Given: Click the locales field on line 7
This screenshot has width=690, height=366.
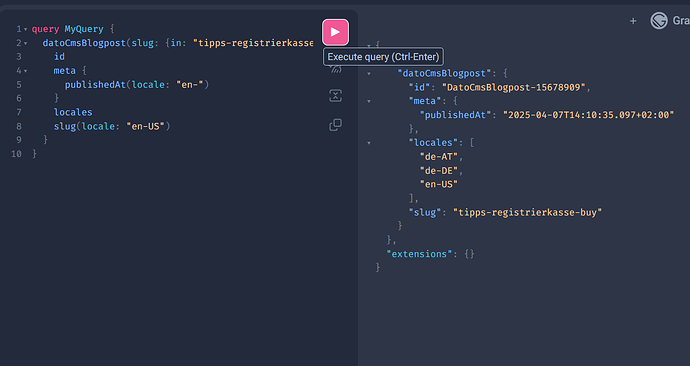Looking at the screenshot, I should pos(73,112).
